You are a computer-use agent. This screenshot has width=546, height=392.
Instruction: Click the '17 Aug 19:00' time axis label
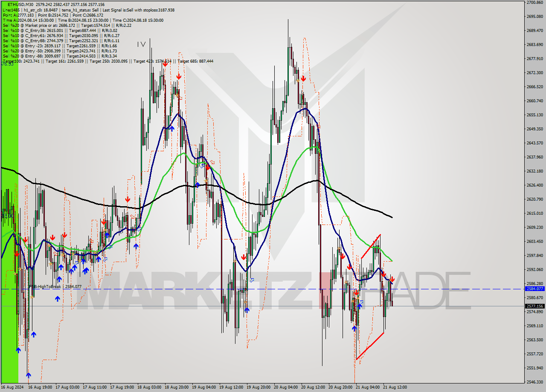coord(122,387)
